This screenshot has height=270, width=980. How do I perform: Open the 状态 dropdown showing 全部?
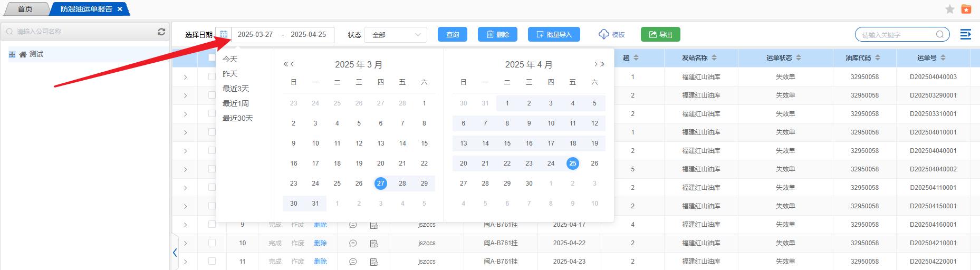point(396,35)
